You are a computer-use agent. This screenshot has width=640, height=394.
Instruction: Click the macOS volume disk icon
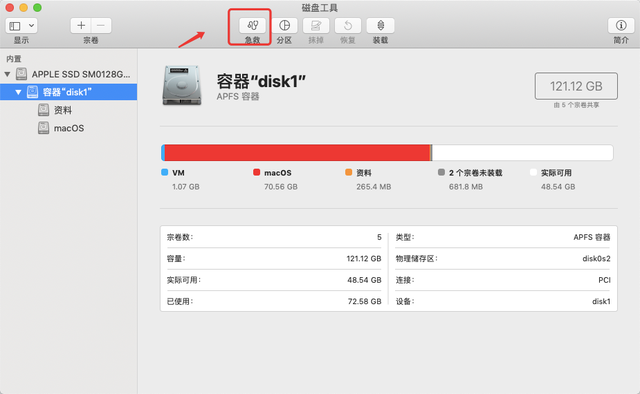click(x=43, y=128)
